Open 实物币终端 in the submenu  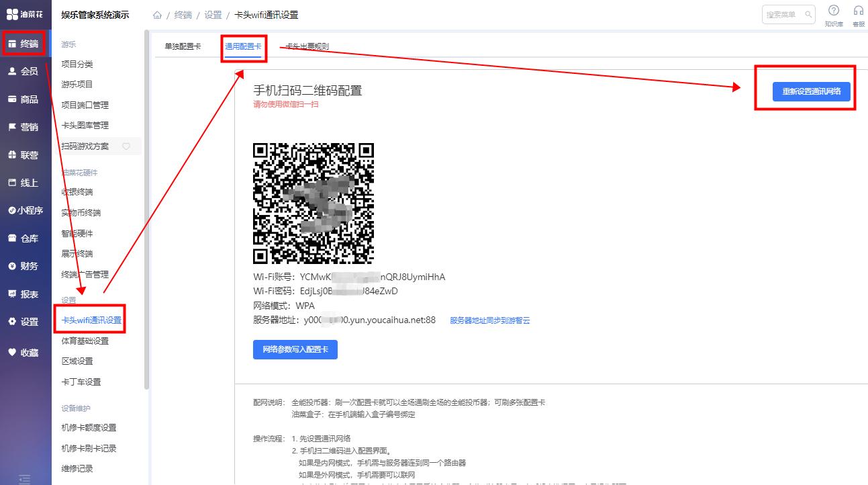(81, 212)
